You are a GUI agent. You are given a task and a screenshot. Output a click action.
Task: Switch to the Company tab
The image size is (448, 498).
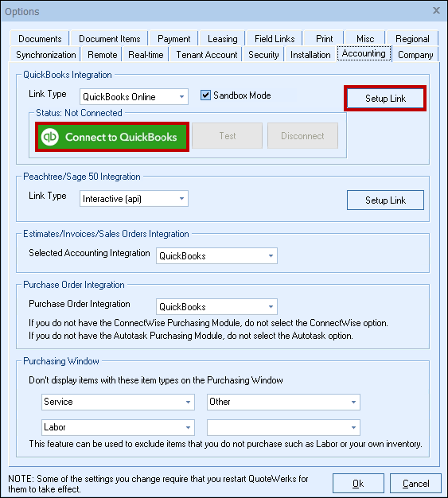click(x=415, y=55)
